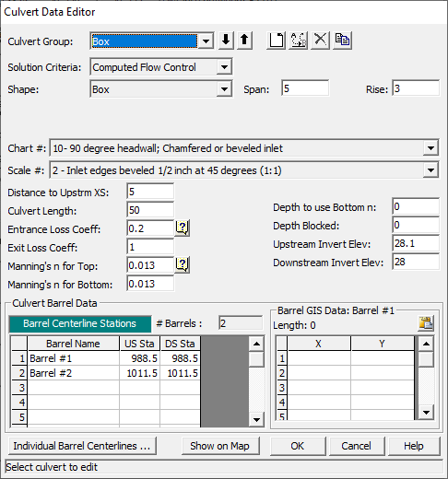The width and height of the screenshot is (448, 479).
Task: Move culvert group down with arrow icon
Action: (x=226, y=41)
